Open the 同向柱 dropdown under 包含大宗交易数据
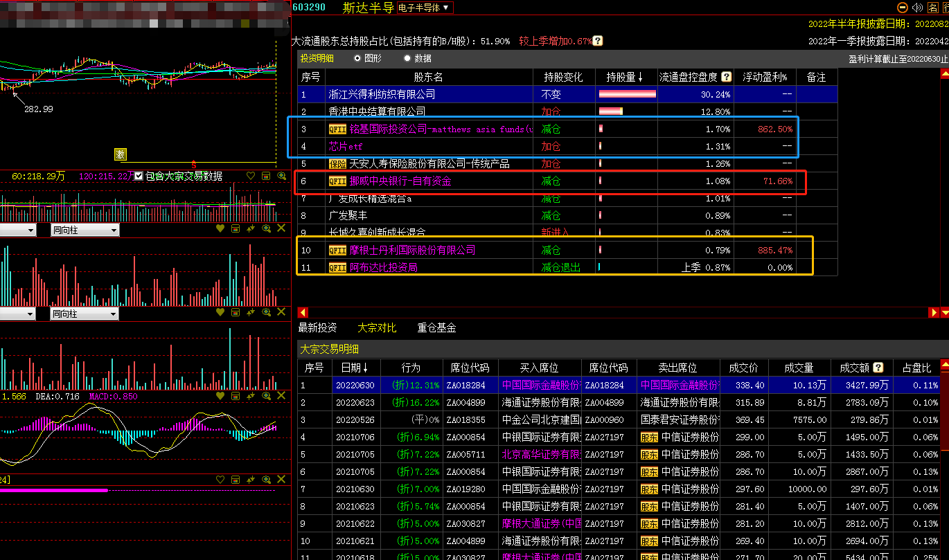This screenshot has height=560, width=949. point(85,230)
